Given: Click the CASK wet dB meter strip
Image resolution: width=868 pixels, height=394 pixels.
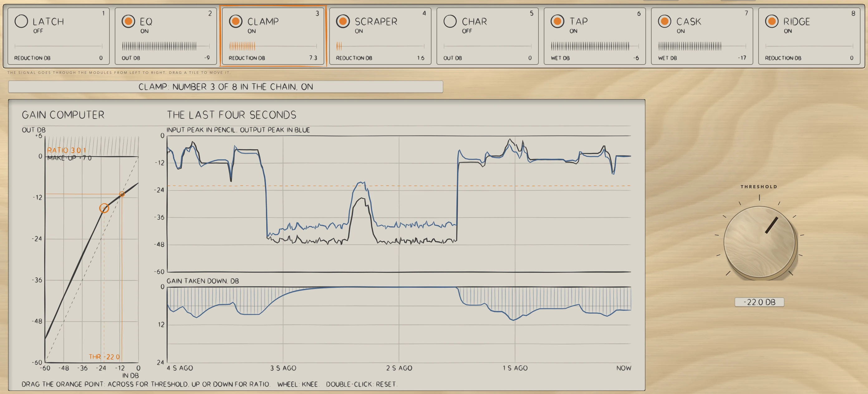Looking at the screenshot, I should tap(702, 46).
